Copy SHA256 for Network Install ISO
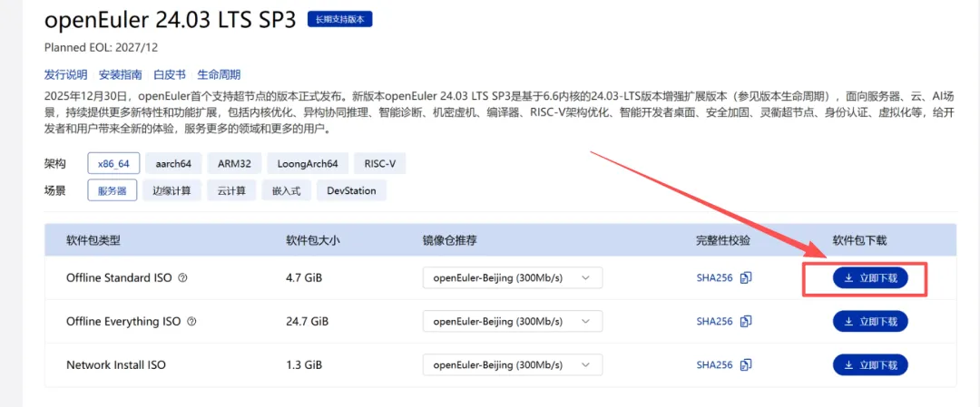Screen dimensions: 980x407 click(746, 364)
